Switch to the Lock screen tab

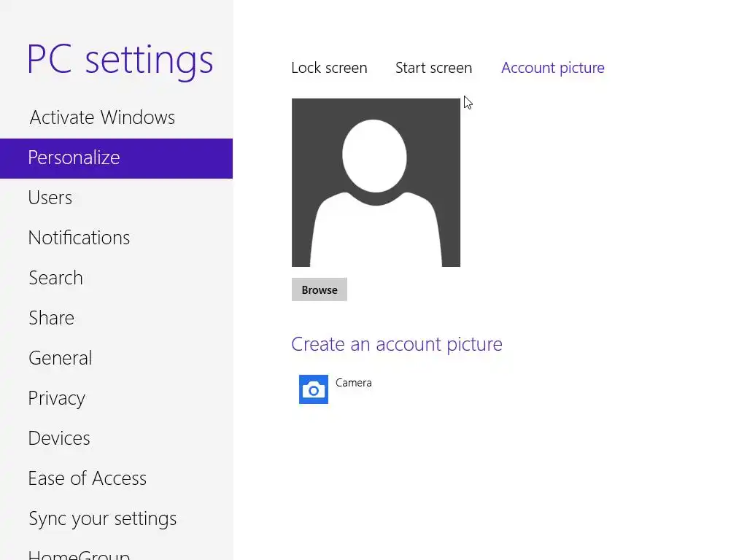click(x=329, y=68)
